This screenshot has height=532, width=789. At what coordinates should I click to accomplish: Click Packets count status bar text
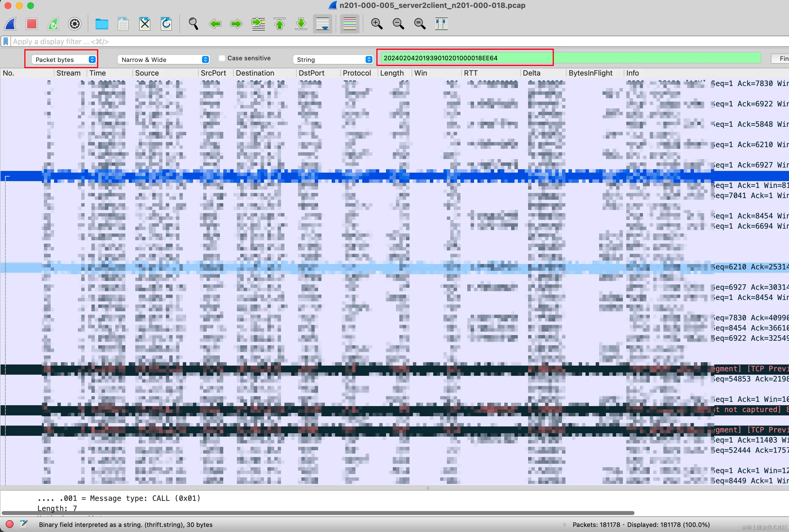pos(641,525)
